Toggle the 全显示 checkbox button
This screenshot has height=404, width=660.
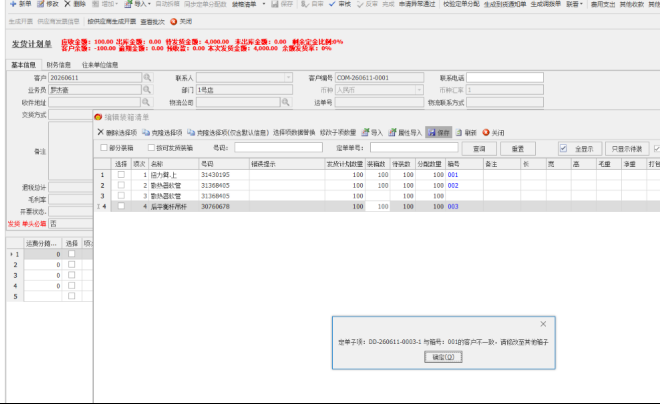(x=563, y=148)
